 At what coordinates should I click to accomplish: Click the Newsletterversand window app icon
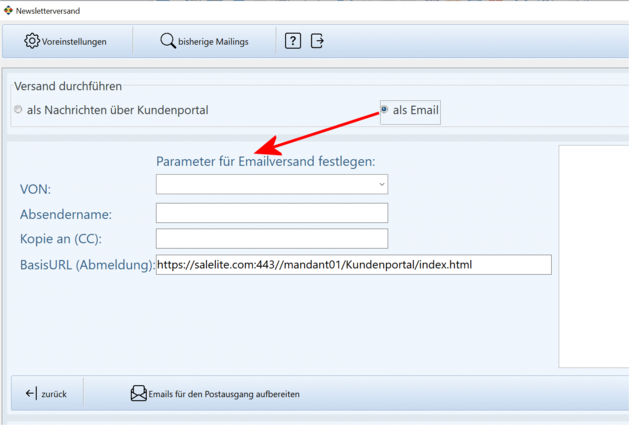tap(8, 10)
